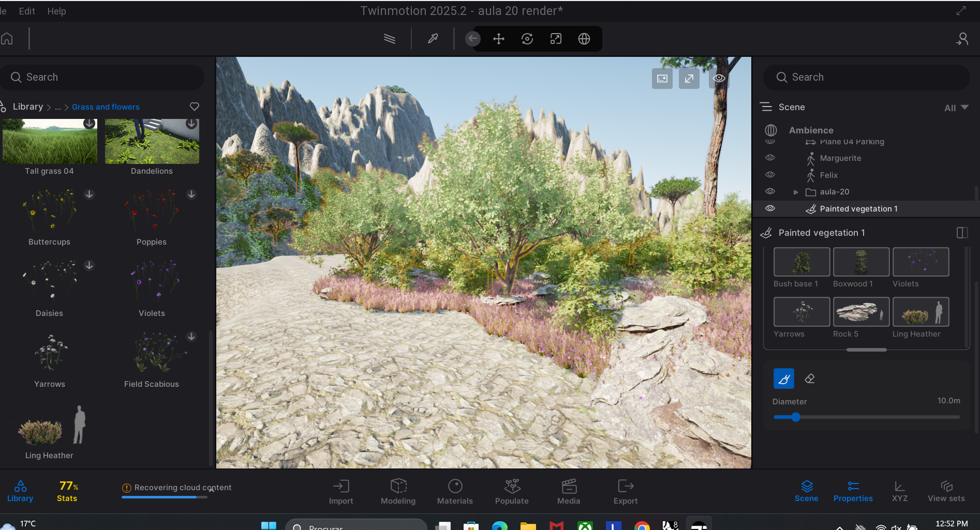Switch to world axis globe tool
This screenshot has width=980, height=530.
pos(584,39)
